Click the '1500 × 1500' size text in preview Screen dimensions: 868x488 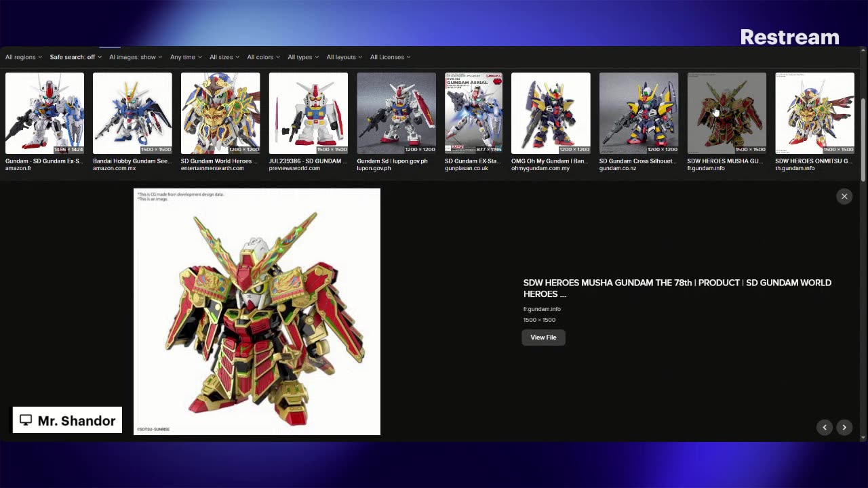539,320
